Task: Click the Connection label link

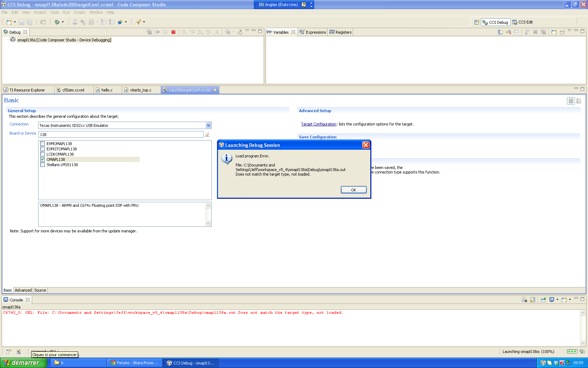Action: (x=19, y=124)
